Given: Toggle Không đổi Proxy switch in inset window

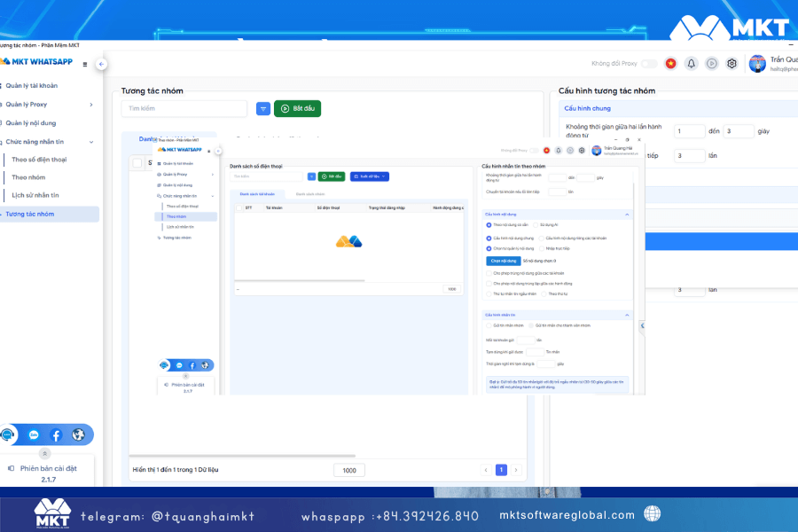Looking at the screenshot, I should [534, 151].
